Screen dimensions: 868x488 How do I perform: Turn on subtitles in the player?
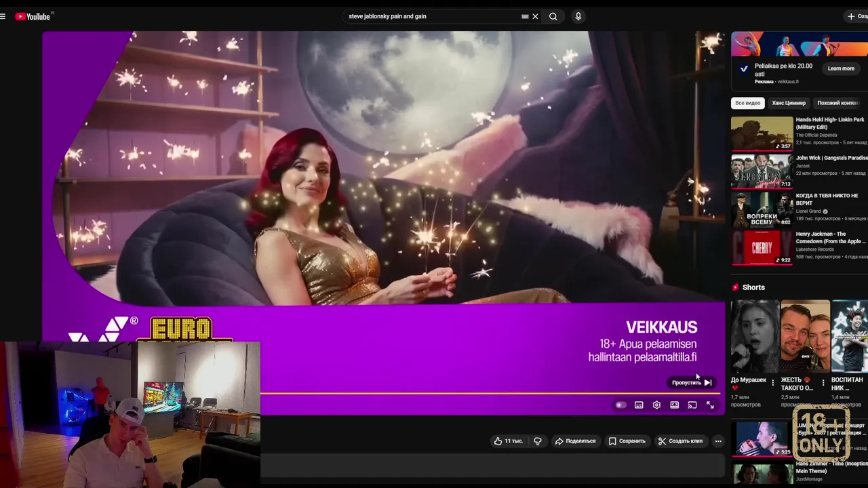[x=639, y=405]
